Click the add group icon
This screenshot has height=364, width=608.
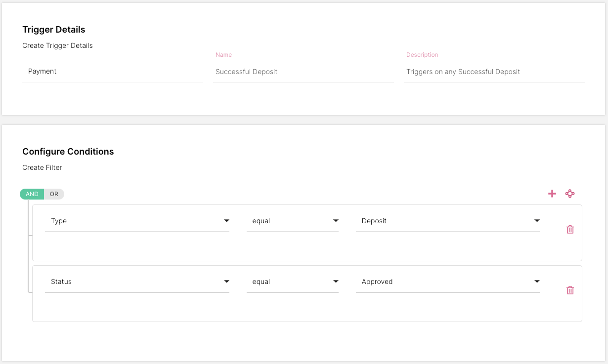click(x=570, y=194)
